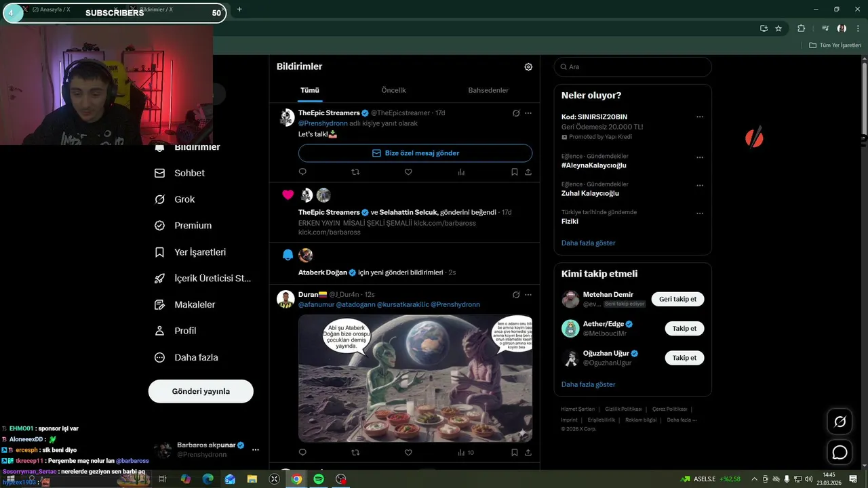Repost TheEpic Streamers post
868x488 pixels.
tap(355, 172)
